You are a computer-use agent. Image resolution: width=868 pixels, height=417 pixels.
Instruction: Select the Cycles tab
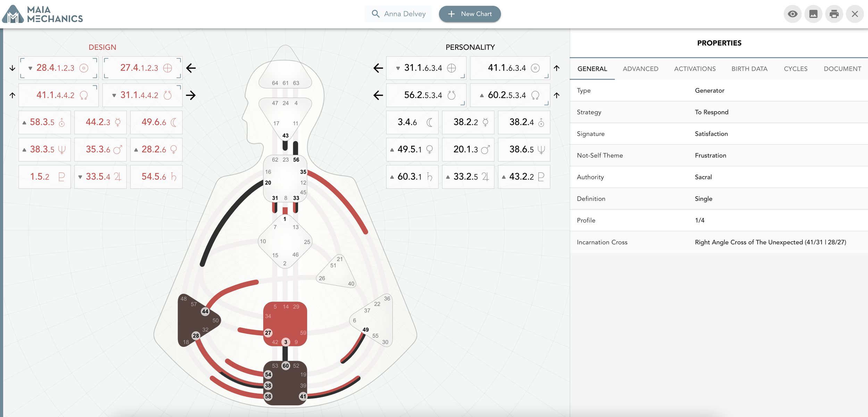pyautogui.click(x=795, y=69)
